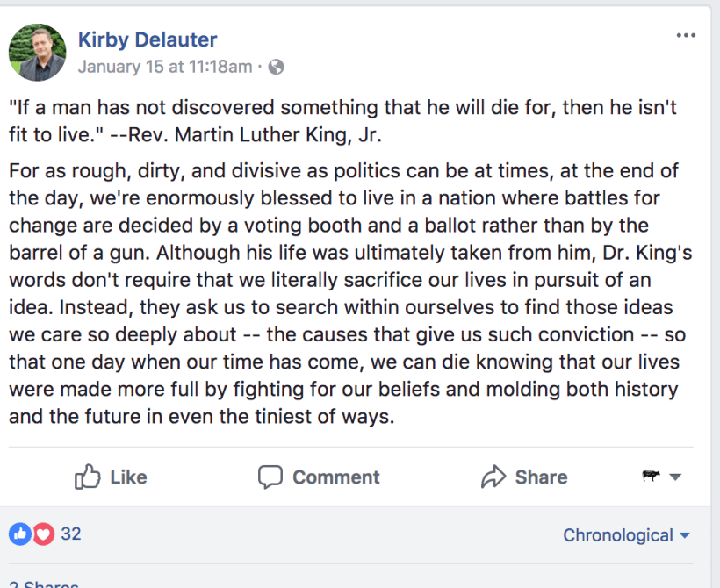Open the January 15 at 11:18am timestamp
This screenshot has height=588, width=720.
click(165, 67)
